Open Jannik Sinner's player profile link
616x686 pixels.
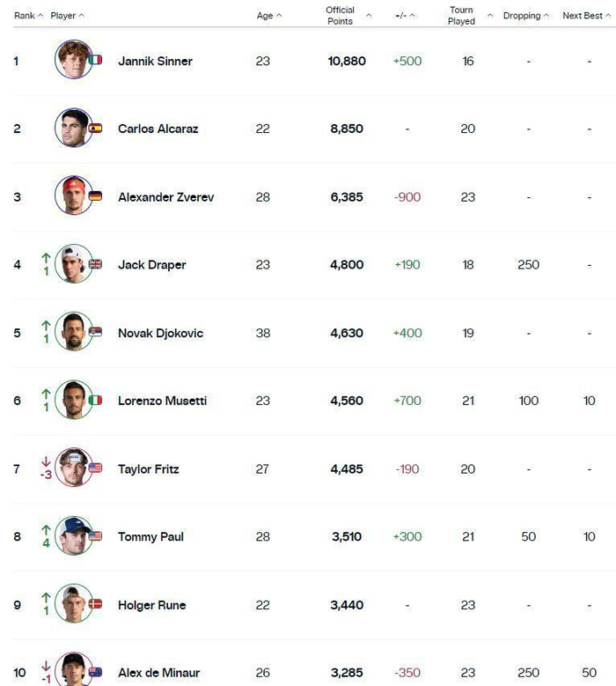155,61
